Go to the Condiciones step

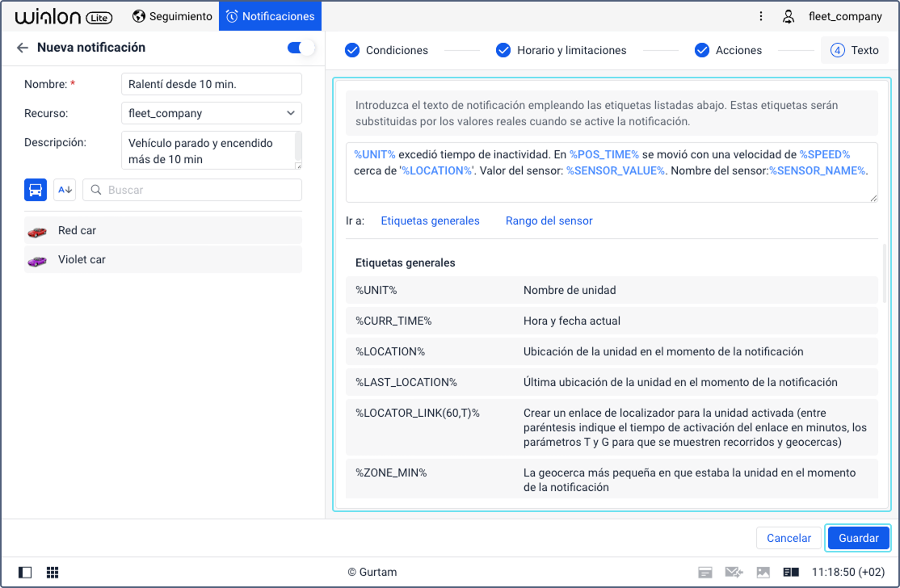386,51
